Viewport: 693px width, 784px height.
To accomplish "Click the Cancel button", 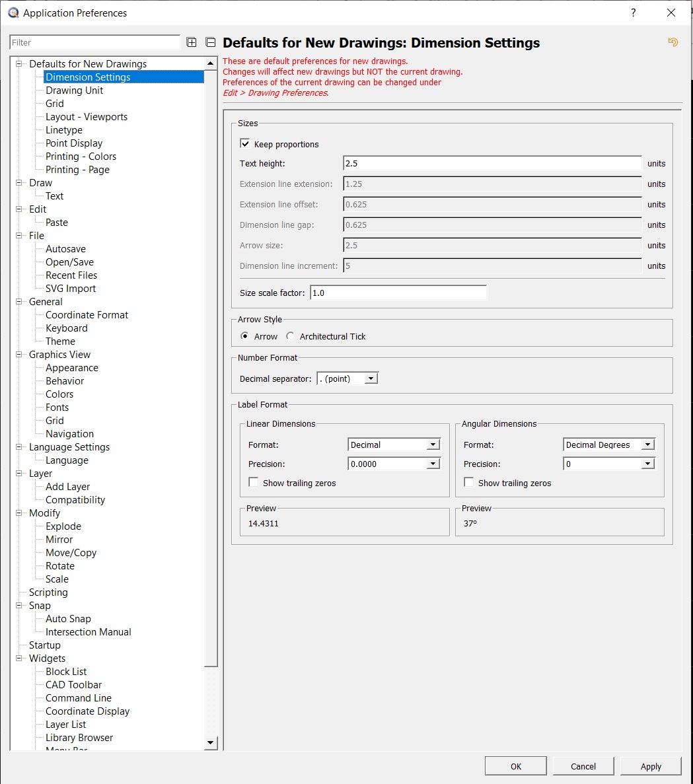I will click(583, 766).
